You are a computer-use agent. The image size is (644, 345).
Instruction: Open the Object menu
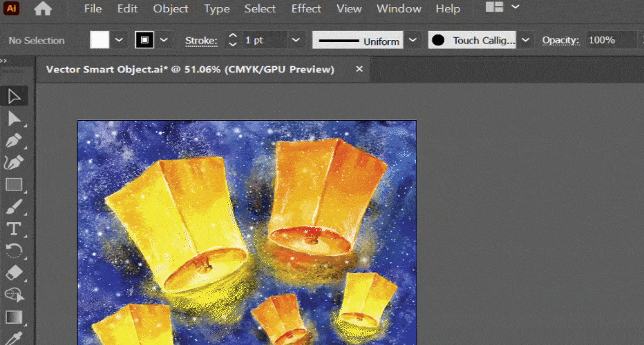[x=171, y=9]
